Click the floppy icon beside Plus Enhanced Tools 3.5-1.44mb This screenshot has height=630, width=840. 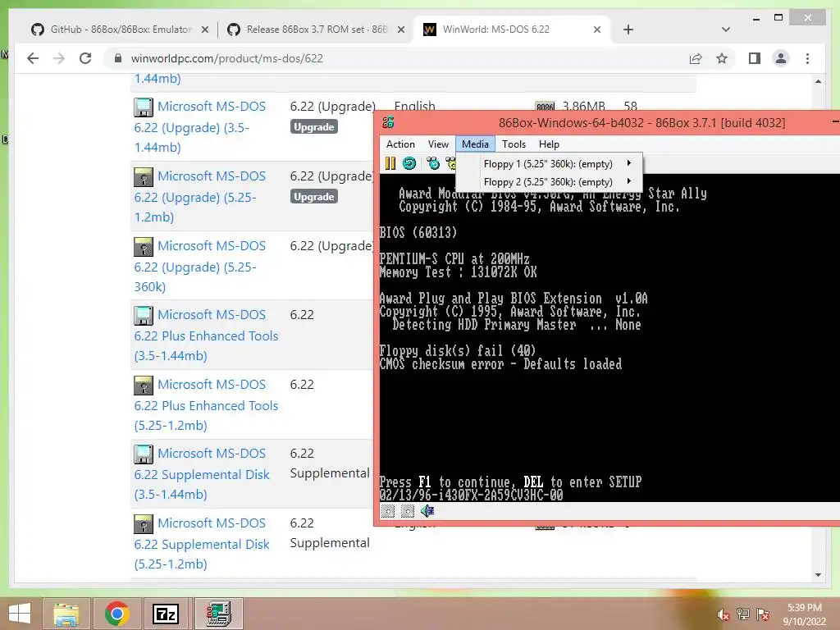click(x=143, y=316)
